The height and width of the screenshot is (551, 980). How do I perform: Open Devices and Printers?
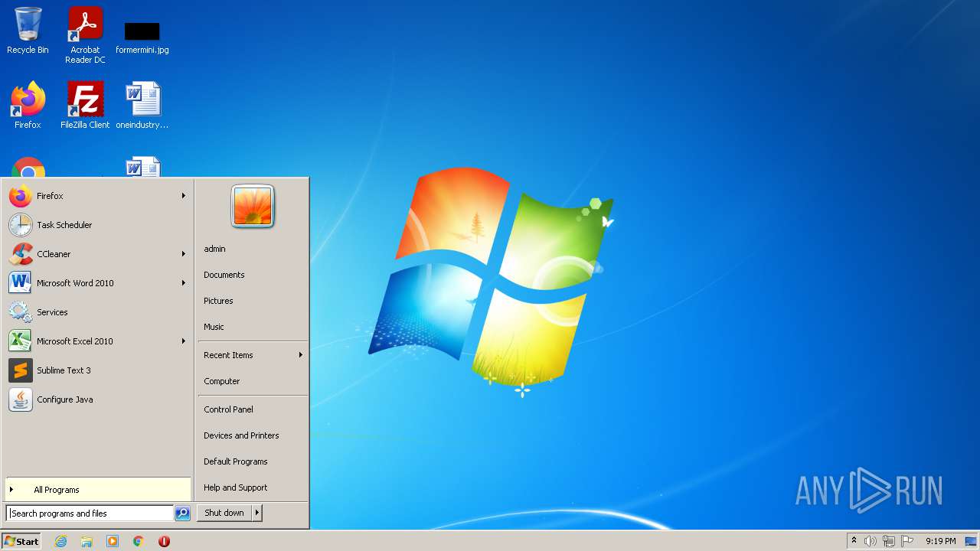(x=253, y=435)
